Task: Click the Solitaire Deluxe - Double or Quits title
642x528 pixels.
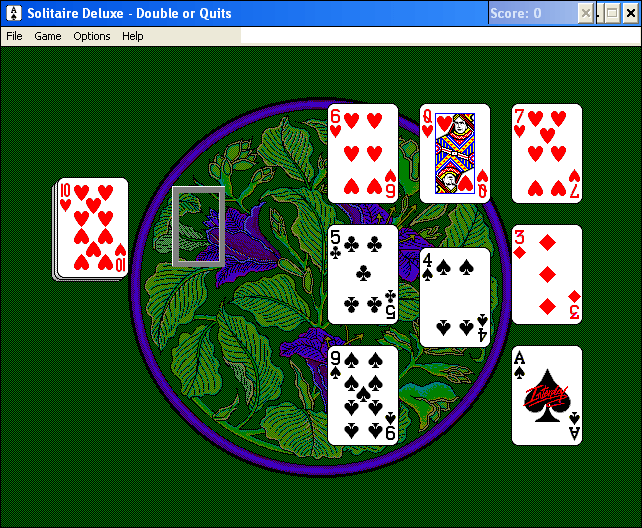Action: coord(129,14)
